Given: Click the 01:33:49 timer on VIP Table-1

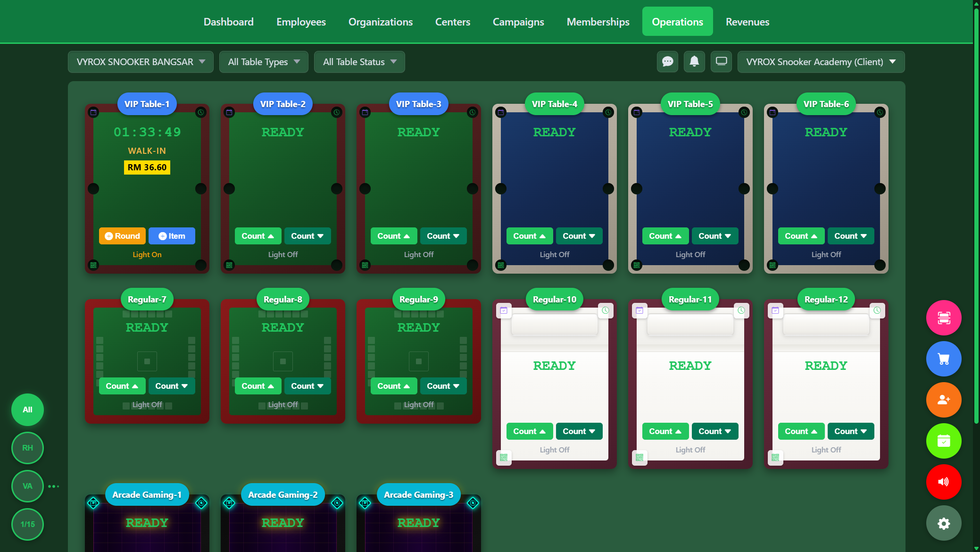Looking at the screenshot, I should pos(147,132).
